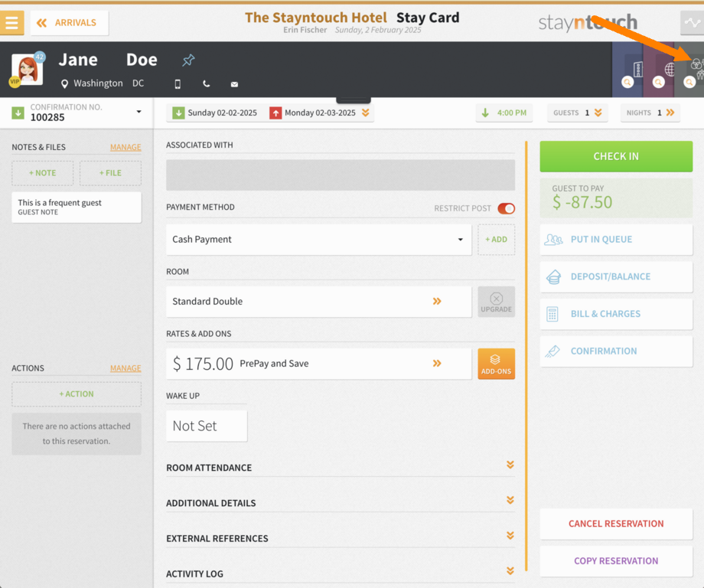Set the wake up time field

[207, 426]
